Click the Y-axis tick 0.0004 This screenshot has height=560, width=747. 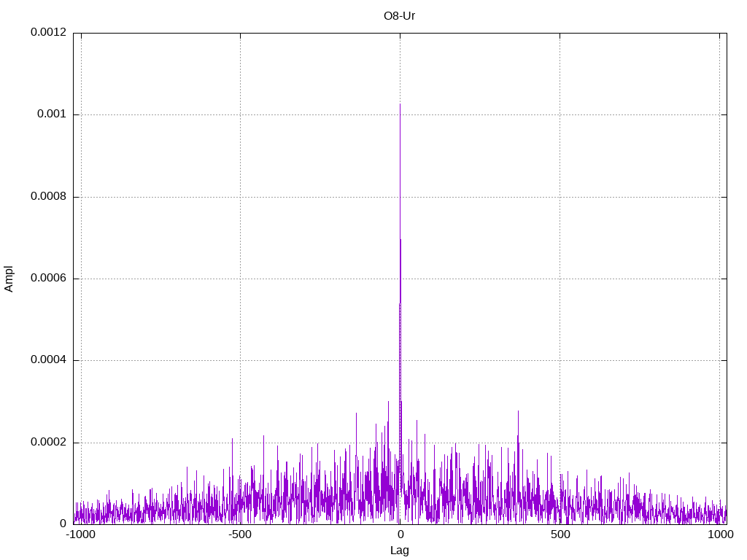pyautogui.click(x=49, y=360)
